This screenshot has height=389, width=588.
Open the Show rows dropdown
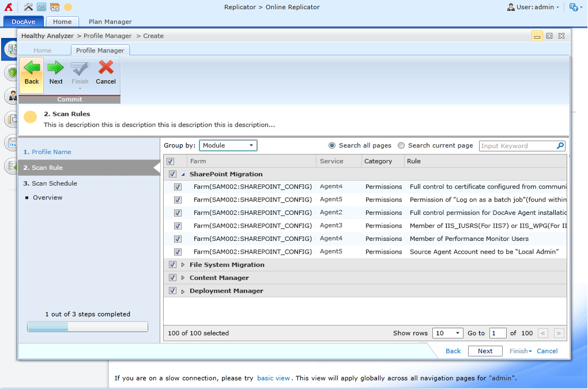[447, 333]
